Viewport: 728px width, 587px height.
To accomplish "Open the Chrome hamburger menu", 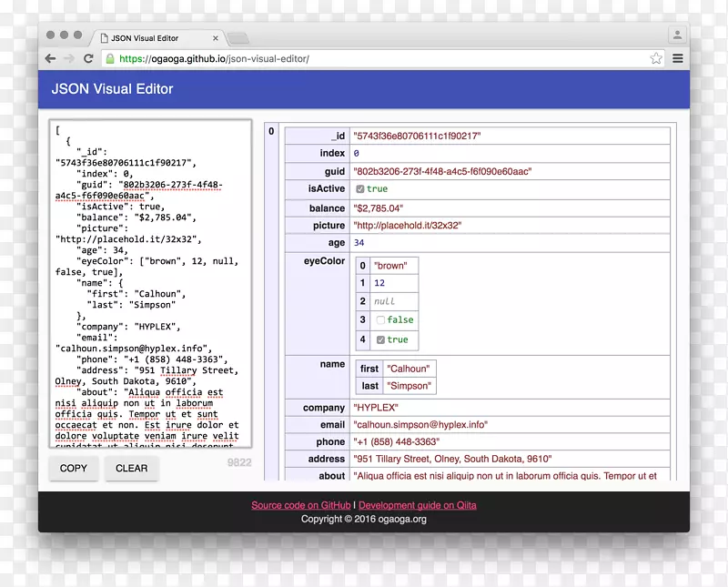I will coord(677,58).
